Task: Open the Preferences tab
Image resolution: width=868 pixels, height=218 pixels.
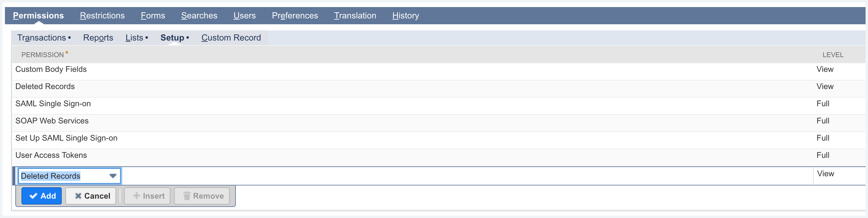Action: (295, 15)
